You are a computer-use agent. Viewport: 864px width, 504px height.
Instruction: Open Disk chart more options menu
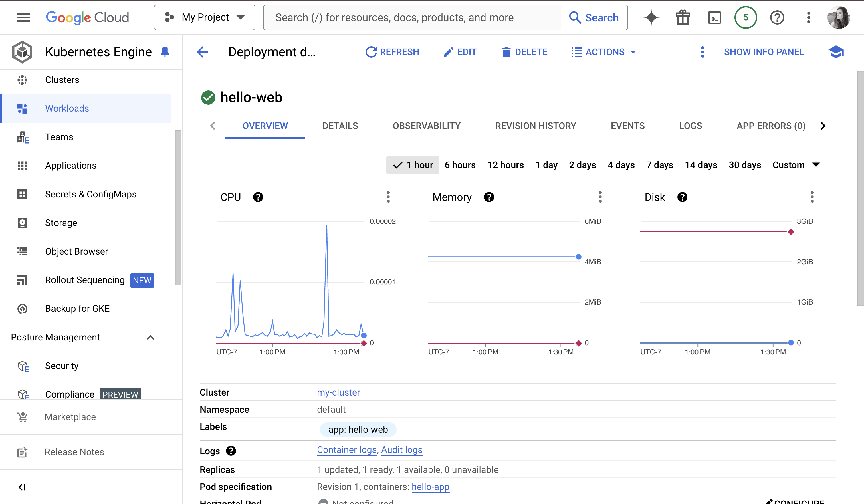812,197
